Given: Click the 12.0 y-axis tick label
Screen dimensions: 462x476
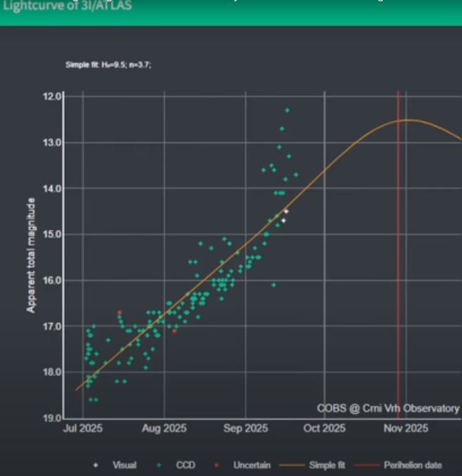Looking at the screenshot, I should point(52,97).
